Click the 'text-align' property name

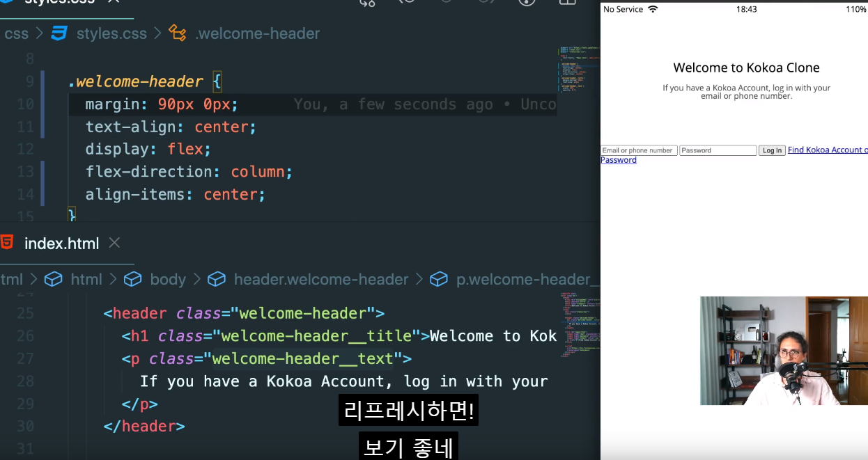(131, 127)
